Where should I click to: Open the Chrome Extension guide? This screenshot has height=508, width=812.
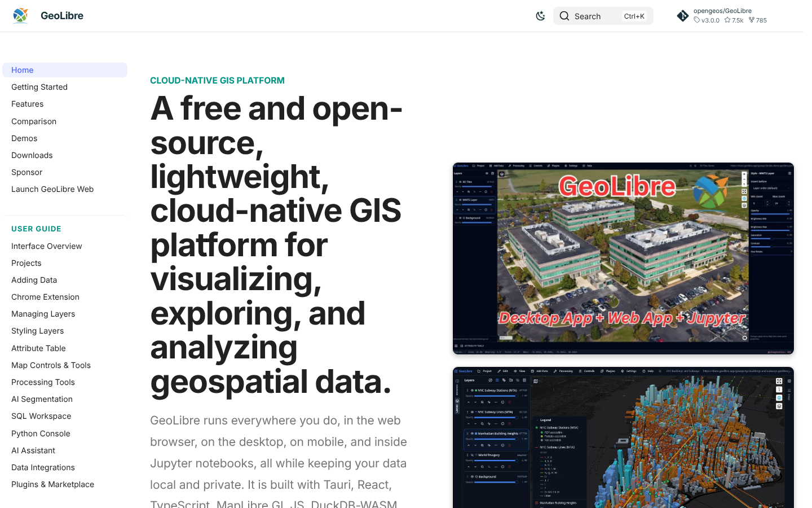(46, 297)
